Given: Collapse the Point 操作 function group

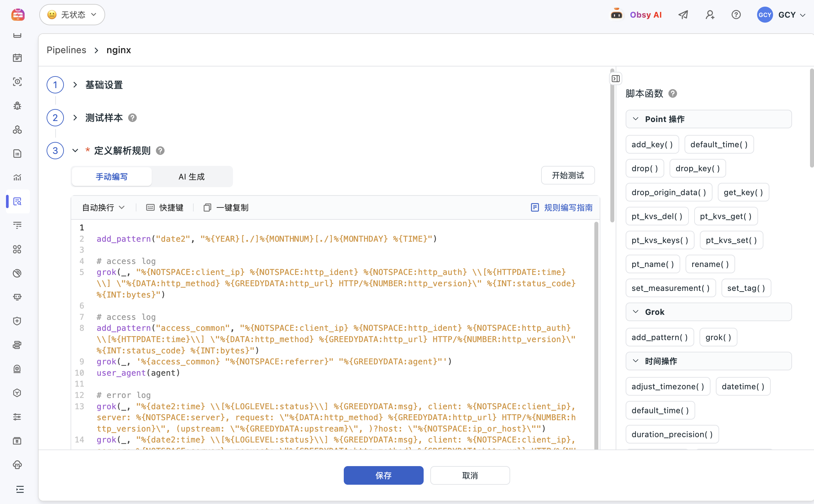Looking at the screenshot, I should [636, 119].
